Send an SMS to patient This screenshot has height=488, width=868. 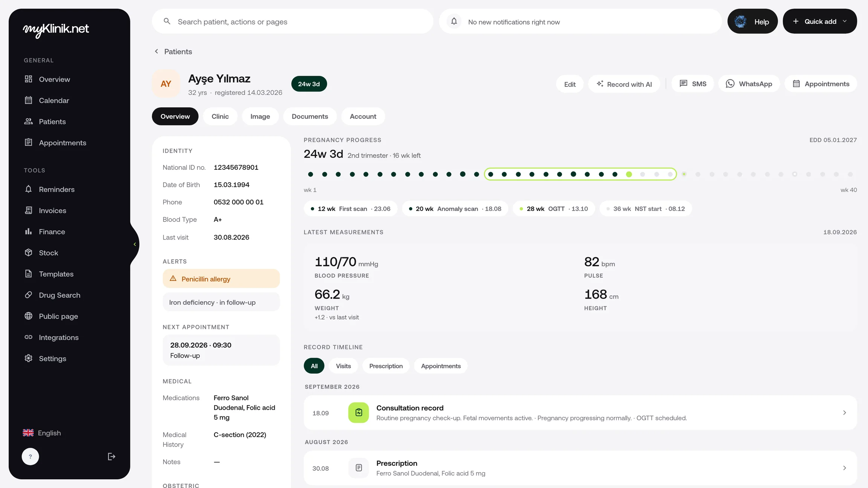(x=693, y=84)
